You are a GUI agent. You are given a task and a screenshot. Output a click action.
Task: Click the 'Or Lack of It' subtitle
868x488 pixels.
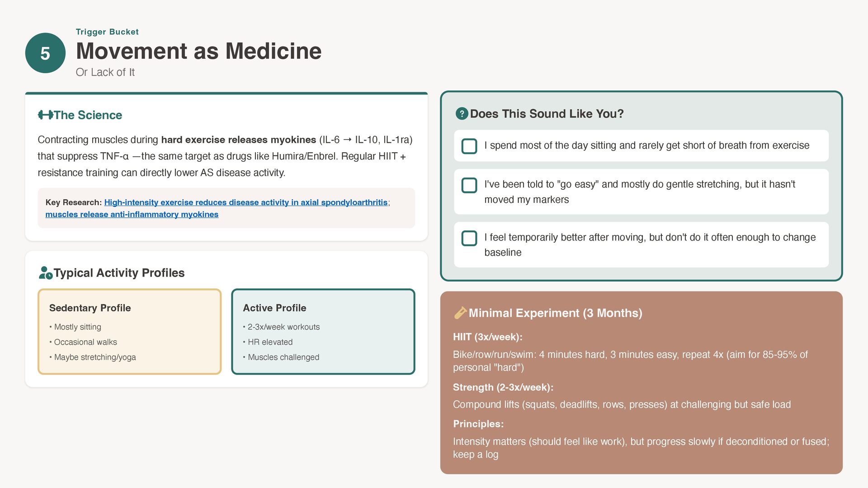[105, 72]
